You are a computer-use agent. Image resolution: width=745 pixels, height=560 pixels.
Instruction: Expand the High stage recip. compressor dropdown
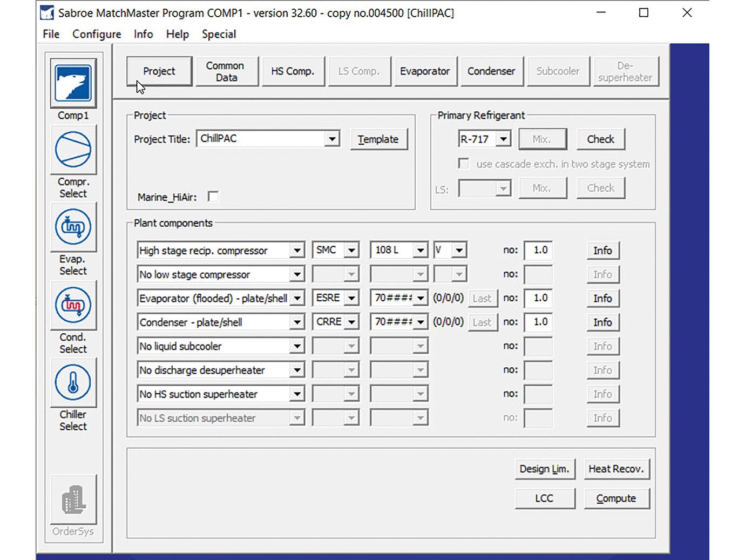coord(297,250)
